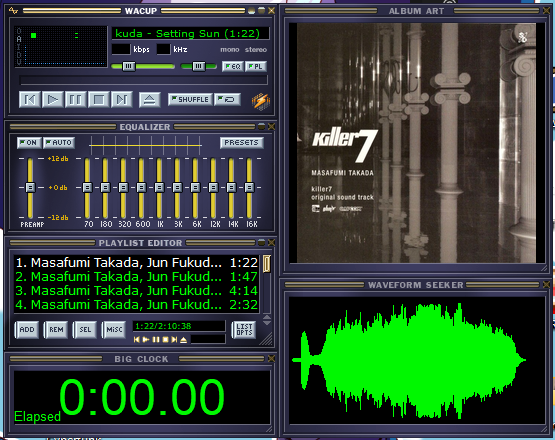
Task: Click the 600 Hz equalizer band slider
Action: coord(141,188)
